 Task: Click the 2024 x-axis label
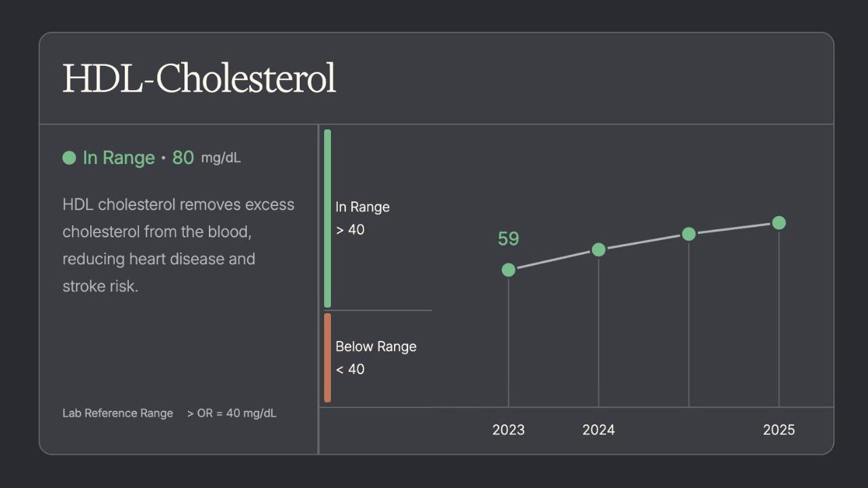[598, 430]
